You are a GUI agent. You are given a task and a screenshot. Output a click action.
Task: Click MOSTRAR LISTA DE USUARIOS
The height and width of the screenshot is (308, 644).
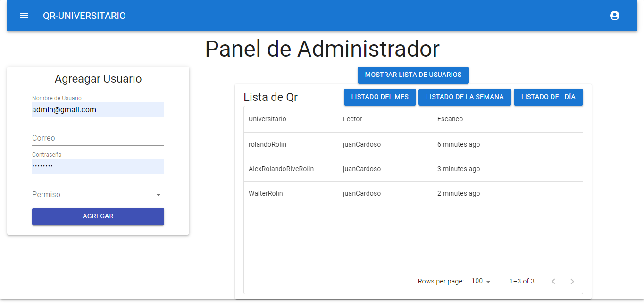413,75
